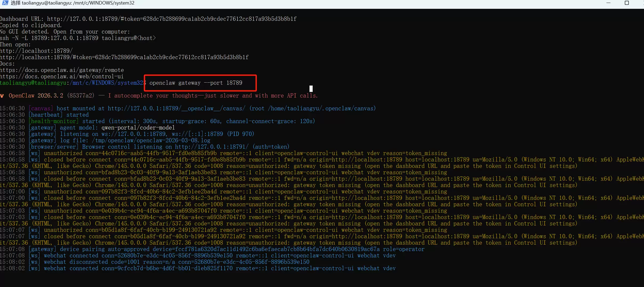Open the Dashboard URL with token
Viewport: 644px width, 287px height.
[x=172, y=19]
